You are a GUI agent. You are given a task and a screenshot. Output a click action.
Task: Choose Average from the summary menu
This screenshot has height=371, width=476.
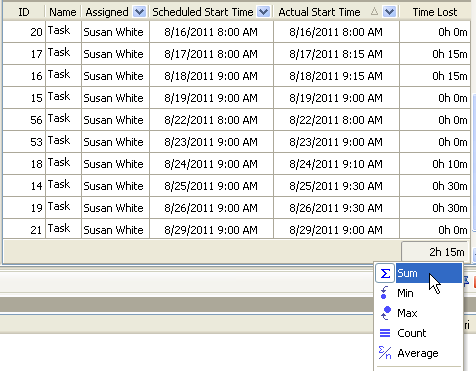coord(419,353)
